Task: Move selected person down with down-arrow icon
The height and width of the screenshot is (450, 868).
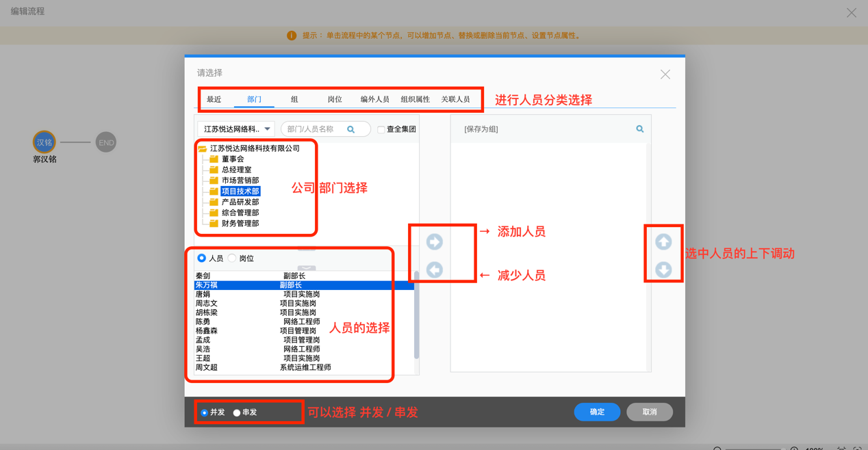Action: pos(663,269)
